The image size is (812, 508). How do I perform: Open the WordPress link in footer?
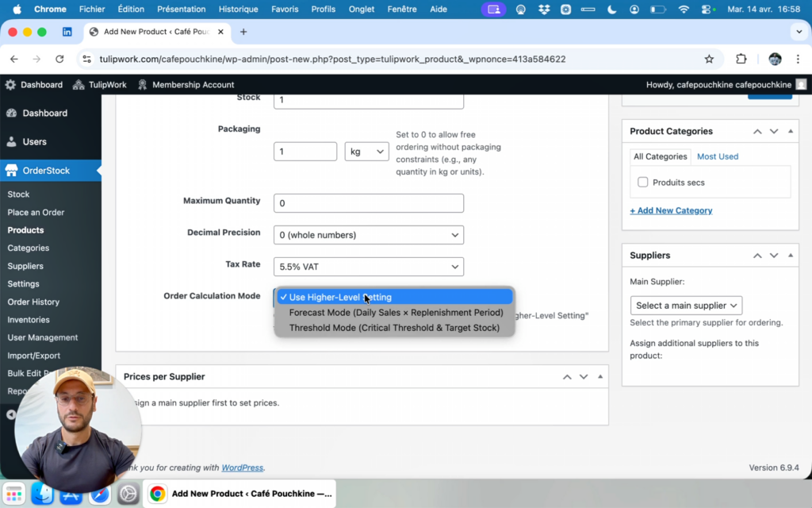coord(241,468)
